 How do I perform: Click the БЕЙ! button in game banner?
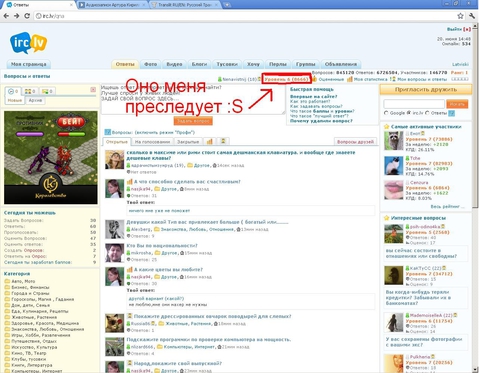click(x=71, y=122)
